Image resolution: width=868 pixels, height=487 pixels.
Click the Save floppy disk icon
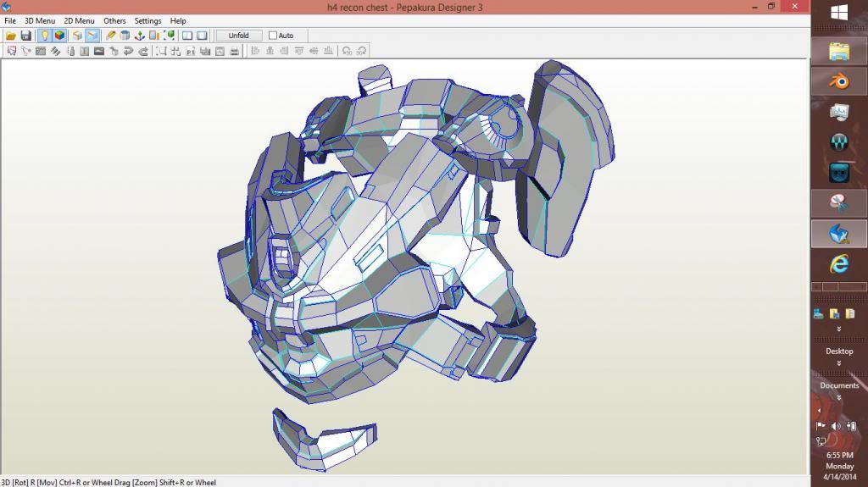click(26, 36)
